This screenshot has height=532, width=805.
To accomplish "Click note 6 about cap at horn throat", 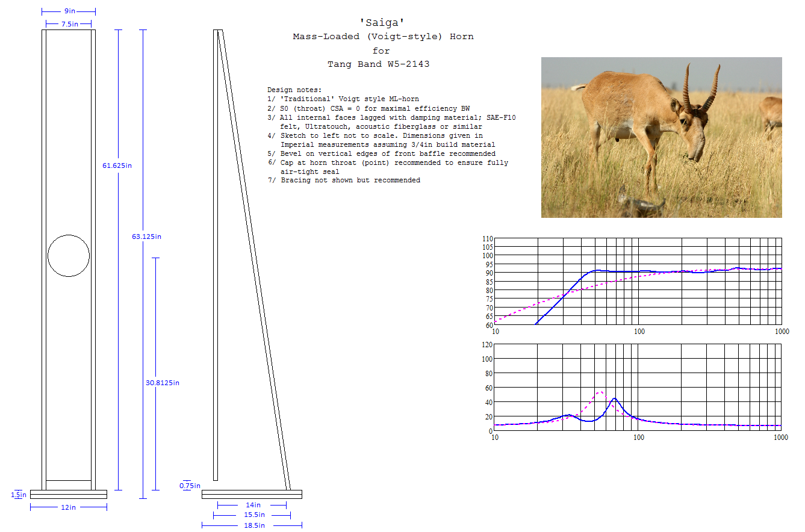I will (388, 167).
